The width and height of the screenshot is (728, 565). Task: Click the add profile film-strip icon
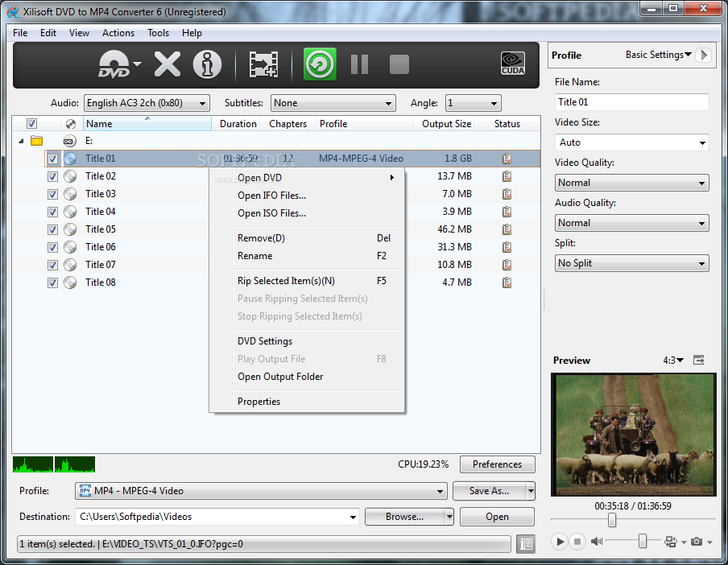pos(263,64)
